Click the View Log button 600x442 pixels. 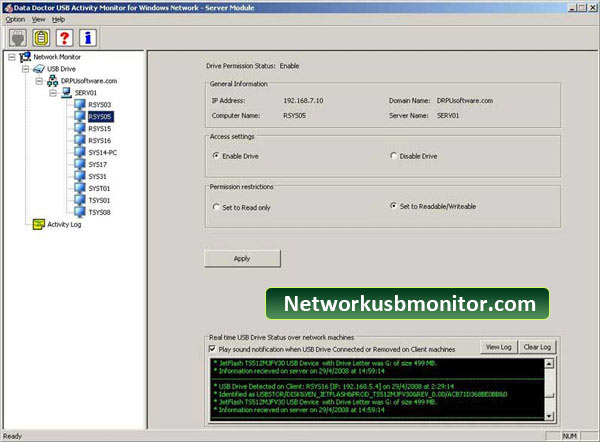tap(499, 347)
